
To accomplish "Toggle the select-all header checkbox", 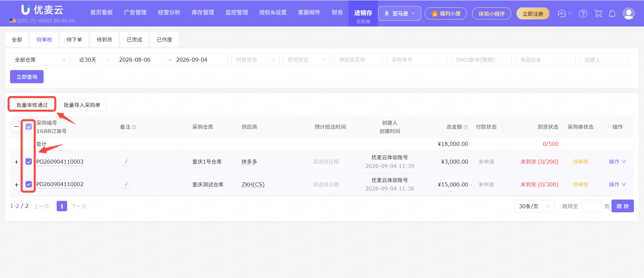I will (x=29, y=127).
